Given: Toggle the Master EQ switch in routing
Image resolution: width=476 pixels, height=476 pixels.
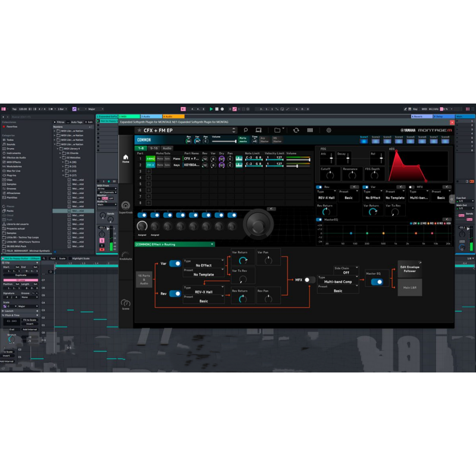Looking at the screenshot, I should pos(377,282).
